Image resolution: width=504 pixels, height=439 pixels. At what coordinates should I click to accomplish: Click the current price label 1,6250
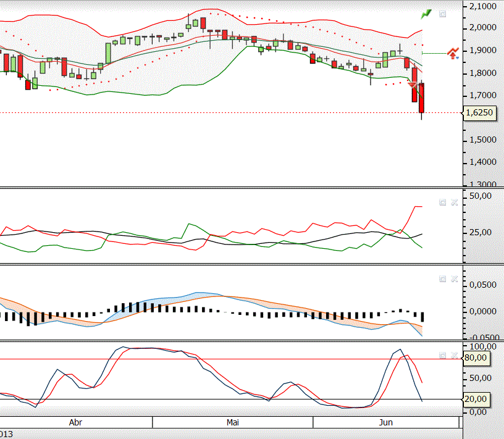479,113
